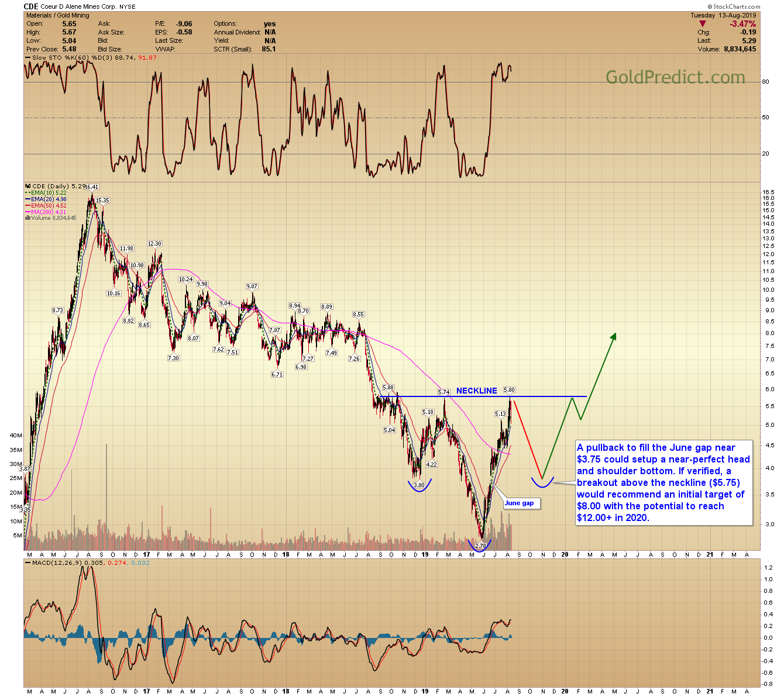Click the NECKLINE annotation label

[x=477, y=391]
